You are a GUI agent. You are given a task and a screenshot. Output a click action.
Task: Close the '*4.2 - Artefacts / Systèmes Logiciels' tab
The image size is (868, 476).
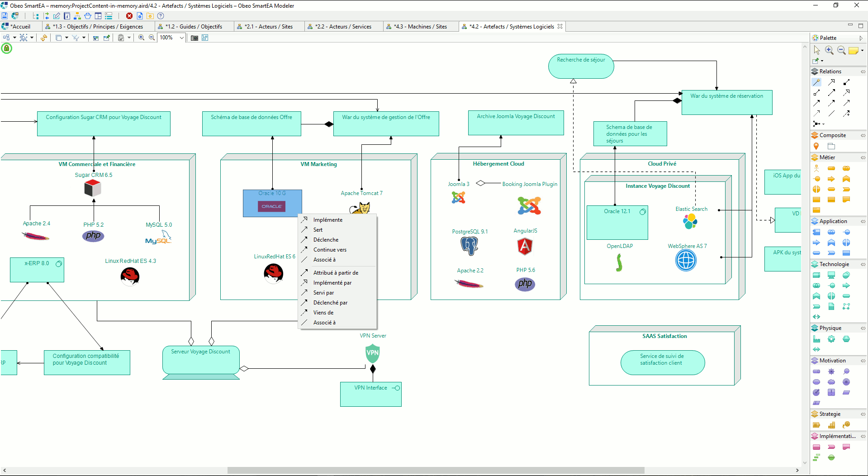click(x=560, y=26)
